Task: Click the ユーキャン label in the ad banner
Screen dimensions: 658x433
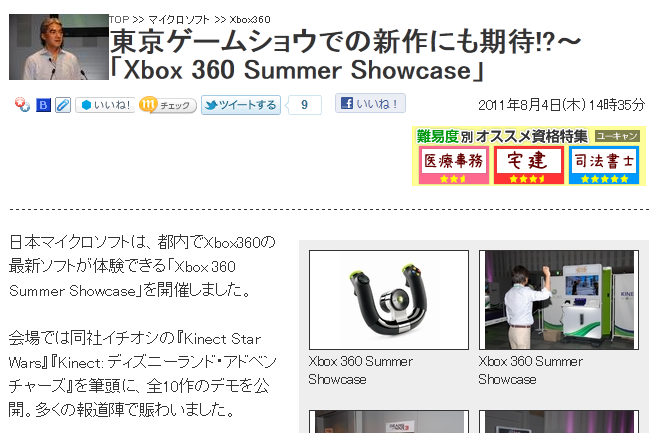Action: (617, 136)
